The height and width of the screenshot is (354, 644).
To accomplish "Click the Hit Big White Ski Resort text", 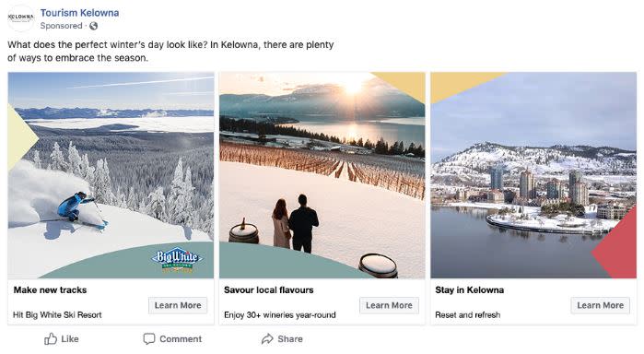I will point(57,315).
